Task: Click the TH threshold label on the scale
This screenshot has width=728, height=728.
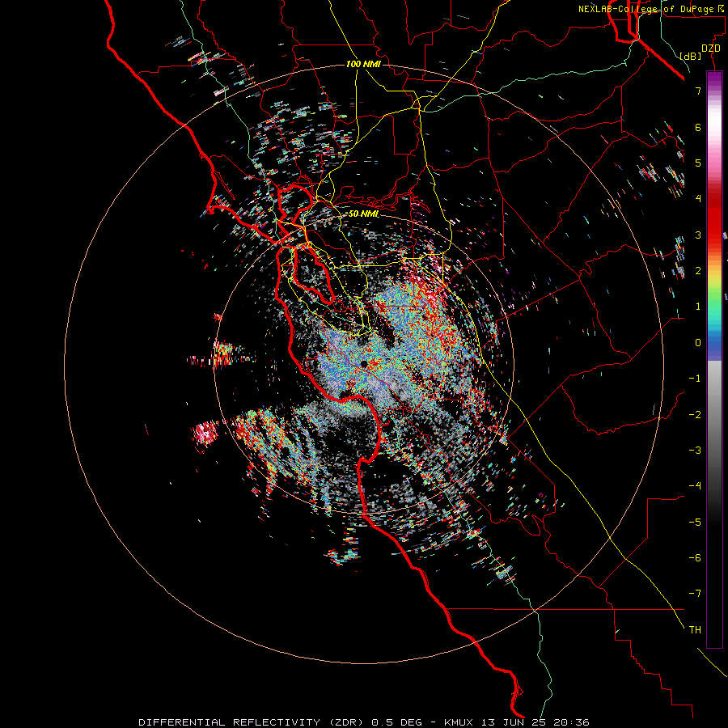Action: (695, 630)
